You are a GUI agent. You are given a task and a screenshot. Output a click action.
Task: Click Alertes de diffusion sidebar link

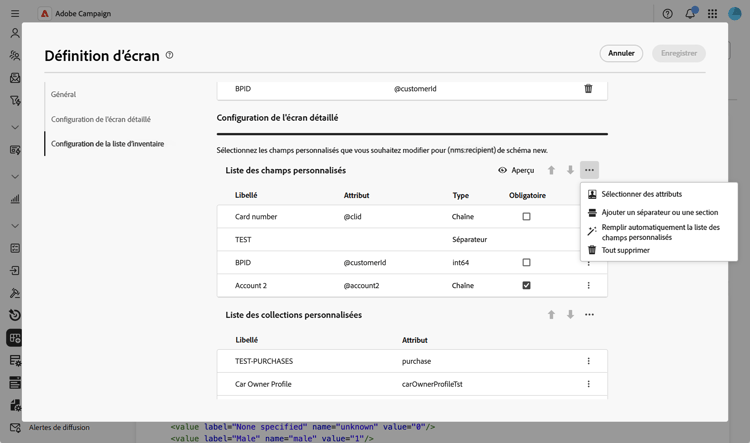(59, 427)
